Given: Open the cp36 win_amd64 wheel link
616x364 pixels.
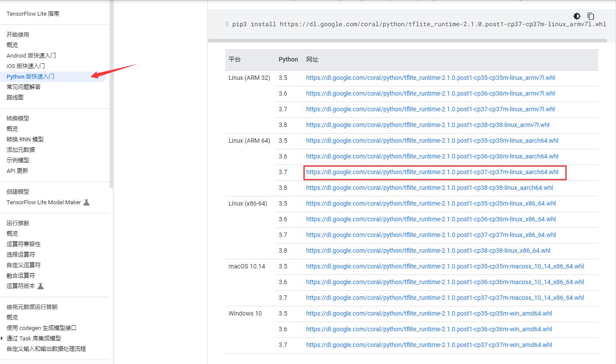Looking at the screenshot, I should coord(429,329).
